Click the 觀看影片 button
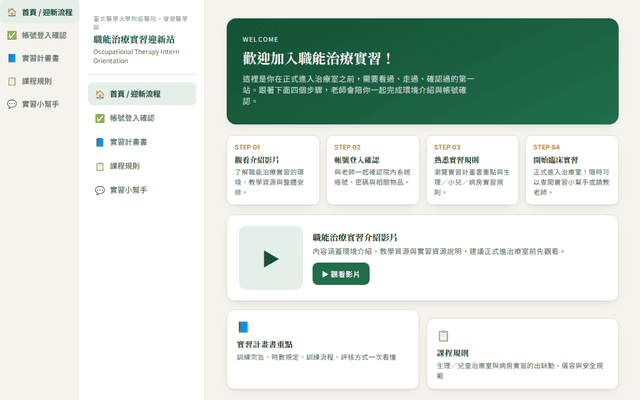 click(341, 274)
